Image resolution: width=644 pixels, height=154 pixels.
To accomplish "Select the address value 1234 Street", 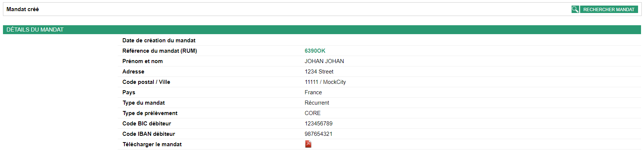I will click(319, 72).
